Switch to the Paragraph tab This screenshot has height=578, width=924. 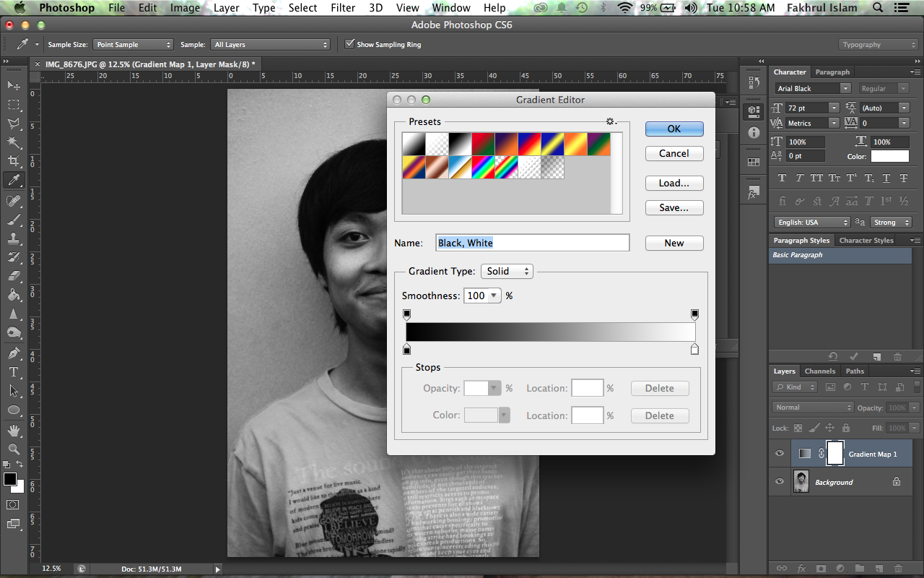[x=832, y=72]
